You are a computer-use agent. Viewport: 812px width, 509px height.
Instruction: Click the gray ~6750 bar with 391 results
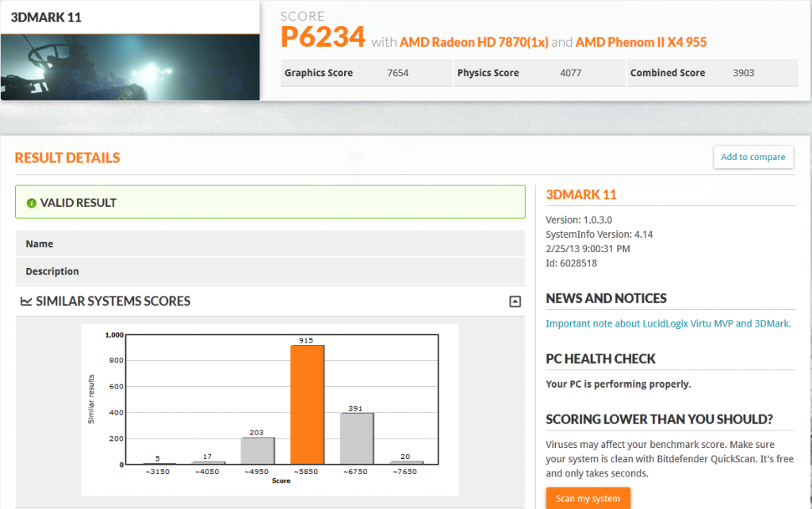[357, 438]
